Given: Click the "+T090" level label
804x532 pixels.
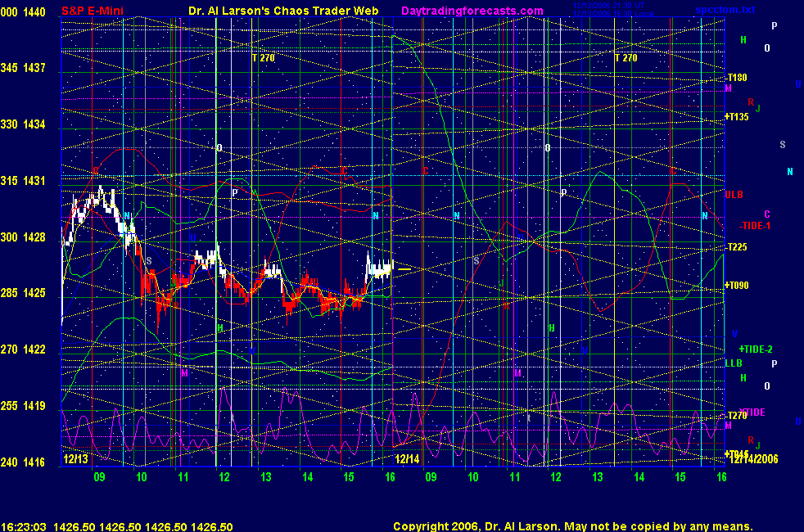Looking at the screenshot, I should click(736, 286).
